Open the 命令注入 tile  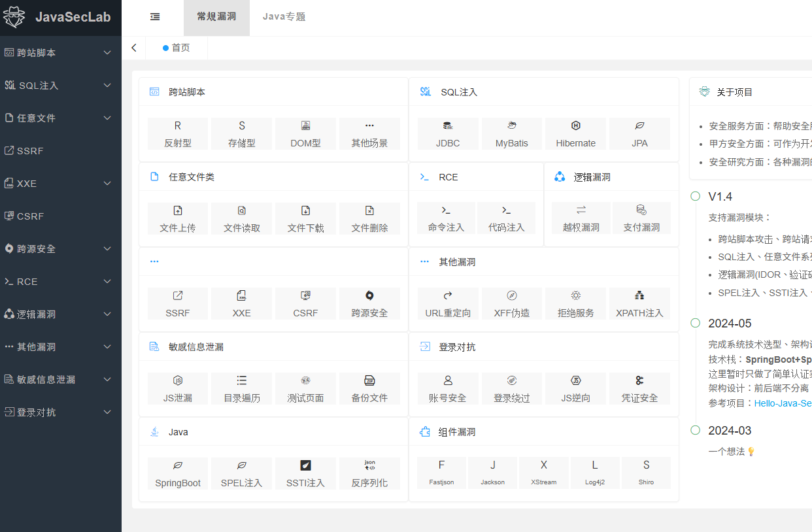coord(446,218)
